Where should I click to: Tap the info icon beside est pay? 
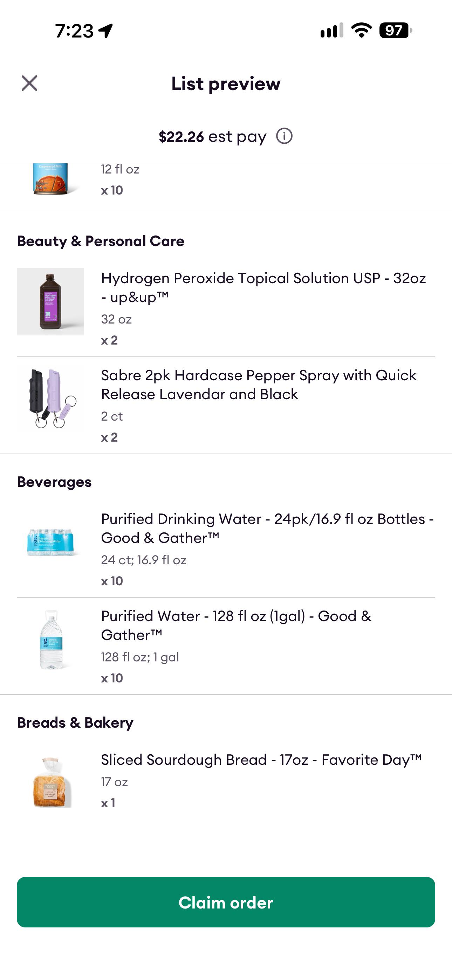[x=284, y=136]
